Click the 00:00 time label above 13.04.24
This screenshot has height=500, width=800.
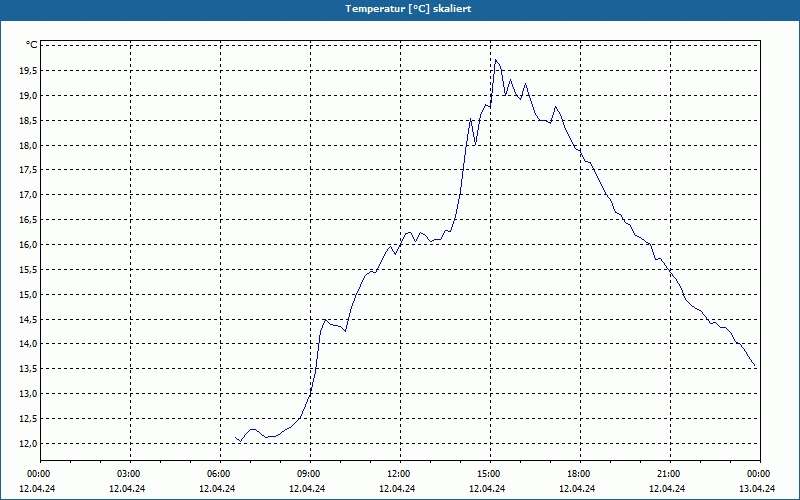(x=758, y=473)
